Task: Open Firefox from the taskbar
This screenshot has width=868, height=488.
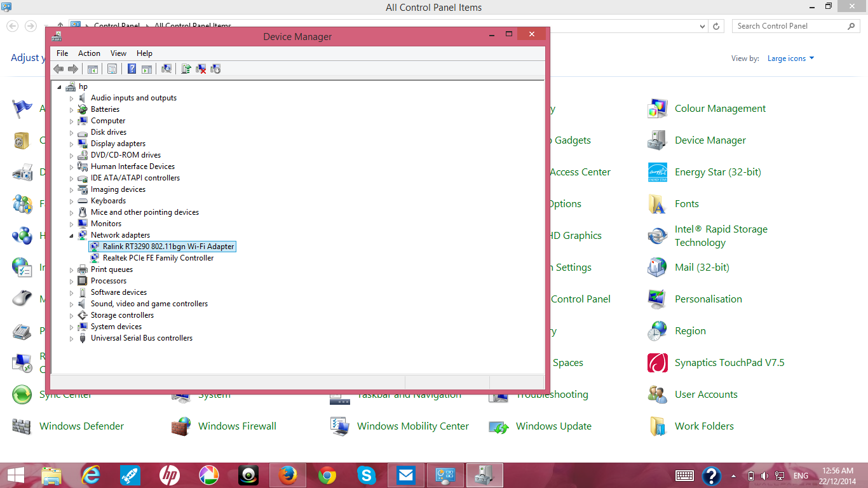Action: click(x=288, y=475)
